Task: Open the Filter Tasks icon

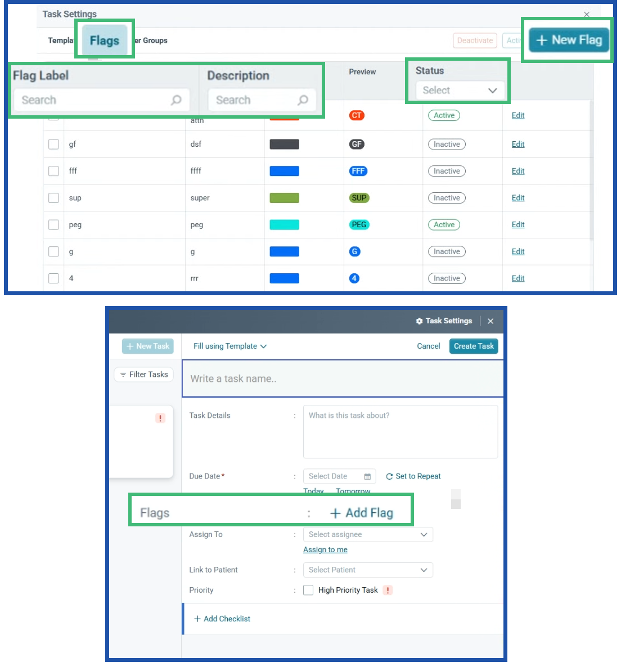Action: pos(122,374)
